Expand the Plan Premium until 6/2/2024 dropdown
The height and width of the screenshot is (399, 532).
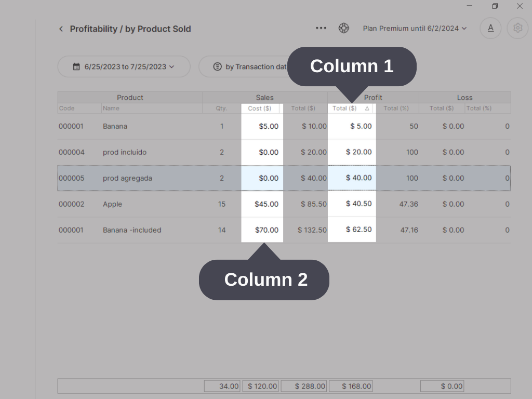tap(414, 28)
